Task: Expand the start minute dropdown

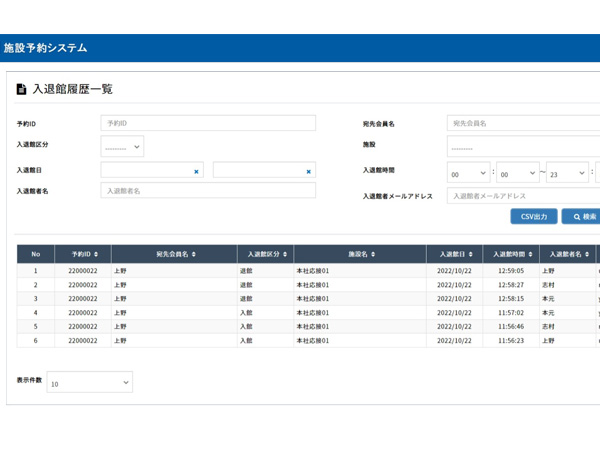Action: 518,173
